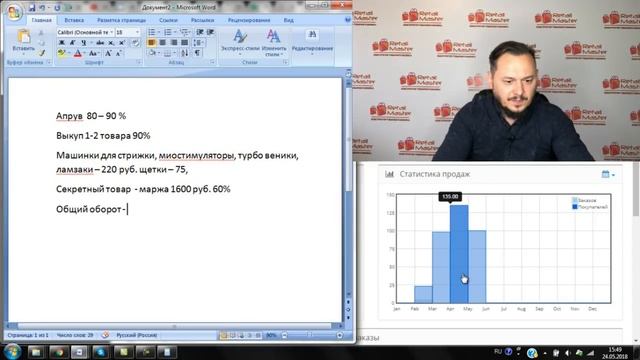The height and width of the screenshot is (360, 640).
Task: Open the Calibri font name combo box
Action: pos(85,32)
